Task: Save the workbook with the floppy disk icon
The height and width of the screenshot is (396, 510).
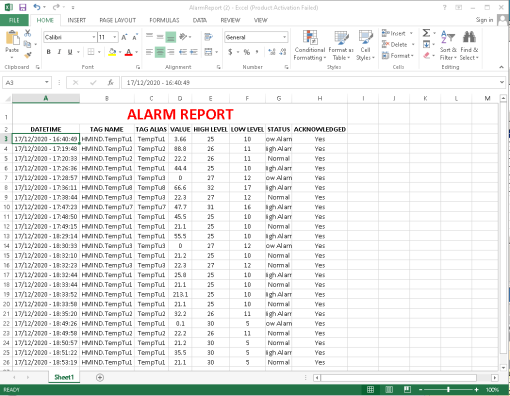Action: coord(22,7)
